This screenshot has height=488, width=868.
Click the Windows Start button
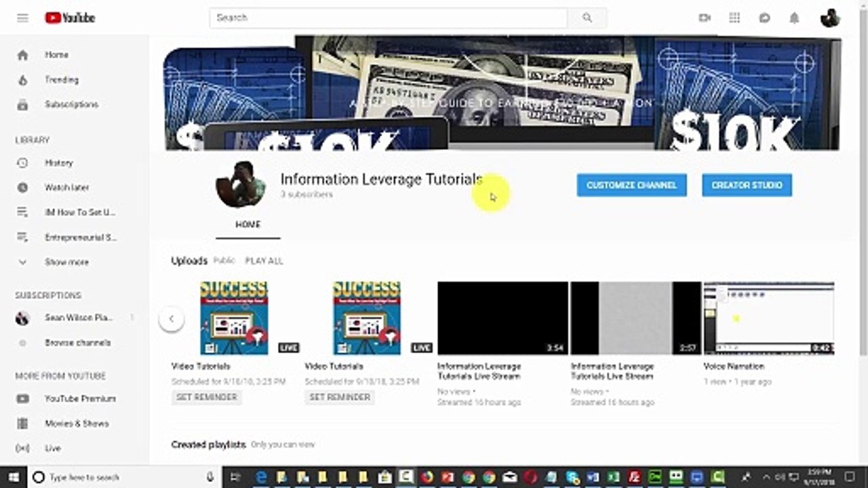click(x=14, y=477)
